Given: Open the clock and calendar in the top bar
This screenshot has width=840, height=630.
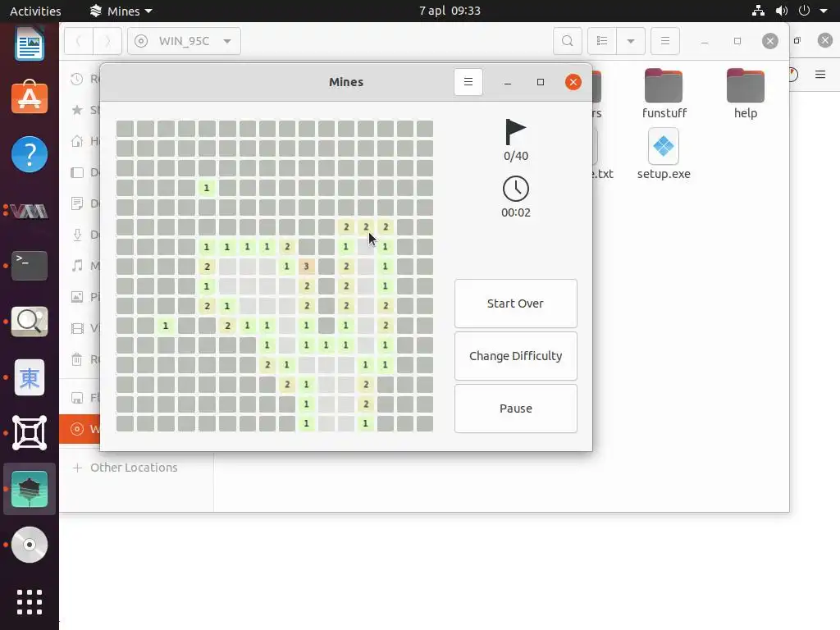Looking at the screenshot, I should click(x=450, y=11).
